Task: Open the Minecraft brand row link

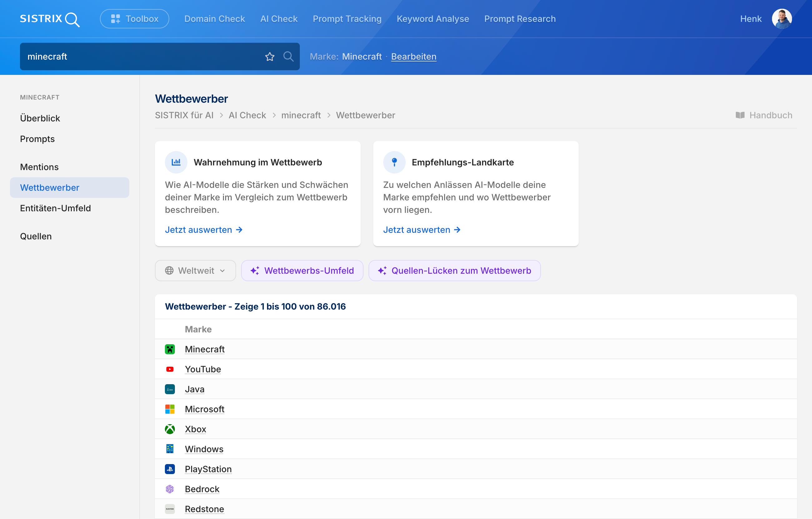Action: (205, 349)
